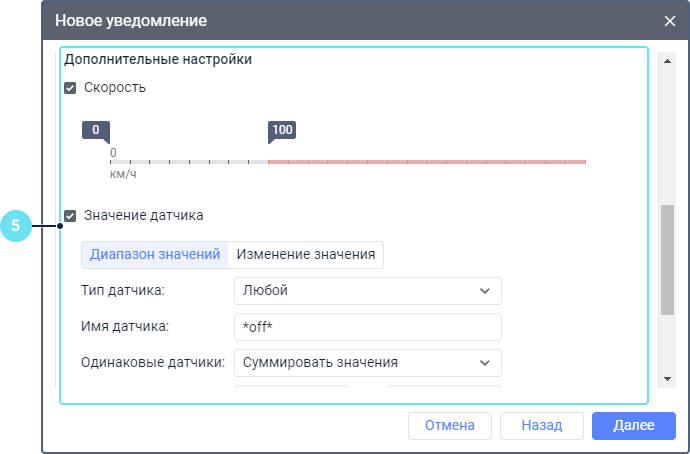Screen dimensions: 690x454
Task: Close the Новое уведомление dialog
Action: 669,20
